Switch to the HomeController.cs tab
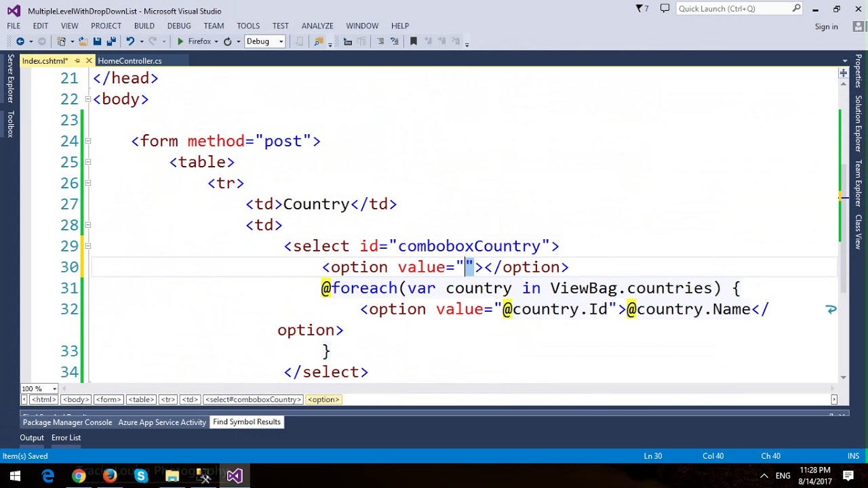Viewport: 868px width, 488px height. tap(130, 61)
